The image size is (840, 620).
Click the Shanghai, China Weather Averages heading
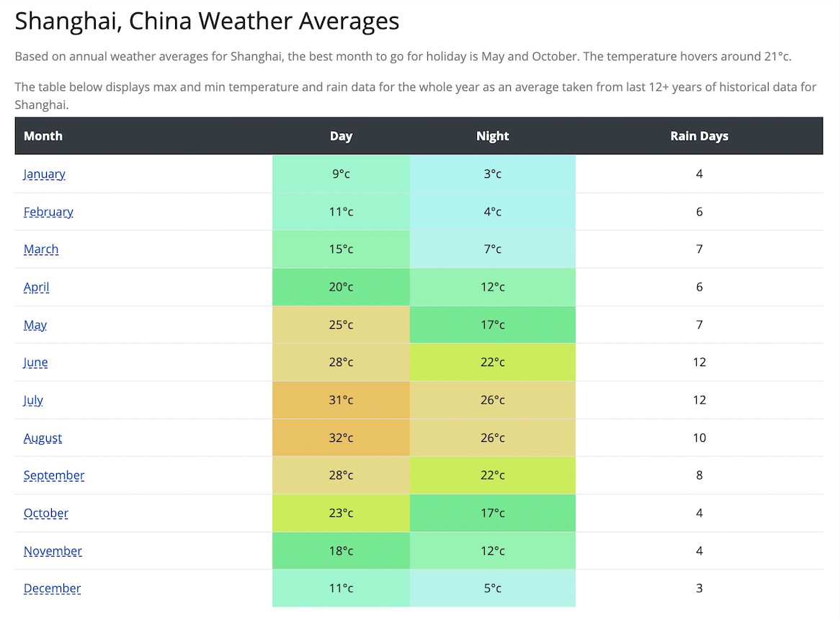(207, 21)
